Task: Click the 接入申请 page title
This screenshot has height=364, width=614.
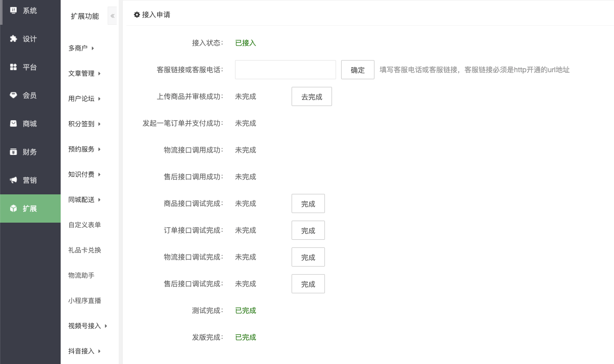Action: 156,15
